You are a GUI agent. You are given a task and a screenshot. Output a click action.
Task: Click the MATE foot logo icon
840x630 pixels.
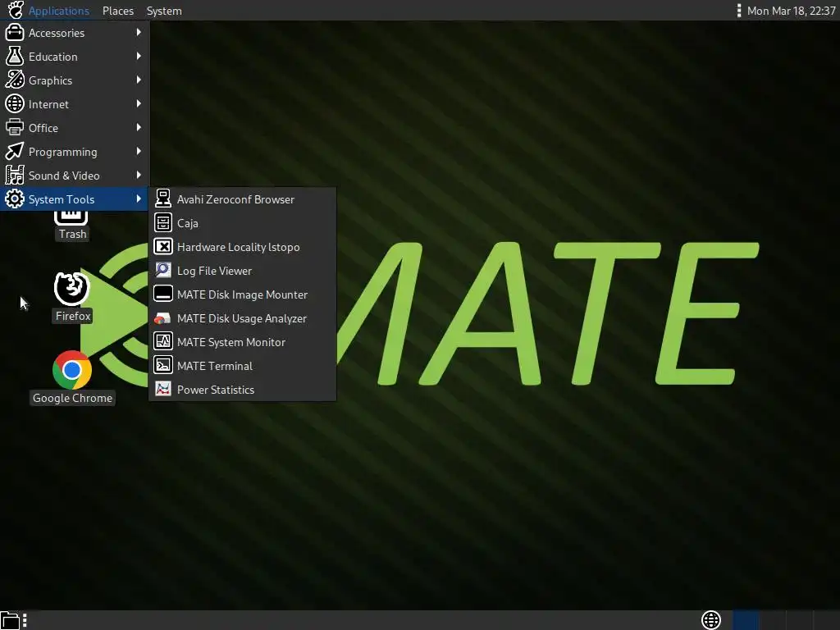pos(15,10)
